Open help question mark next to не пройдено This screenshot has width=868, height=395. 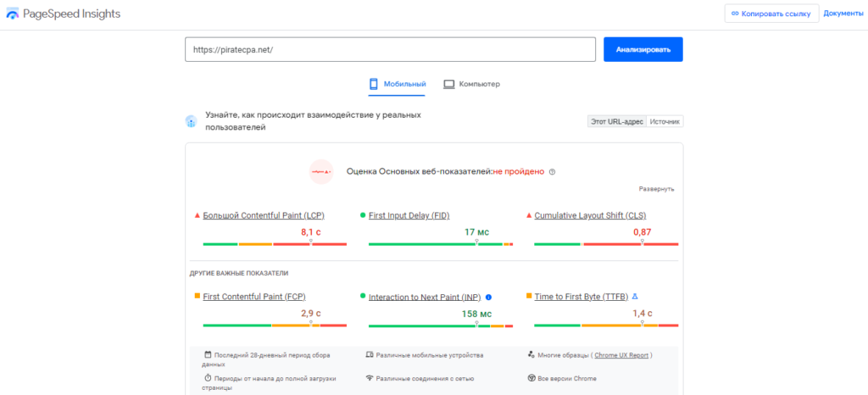click(x=552, y=172)
